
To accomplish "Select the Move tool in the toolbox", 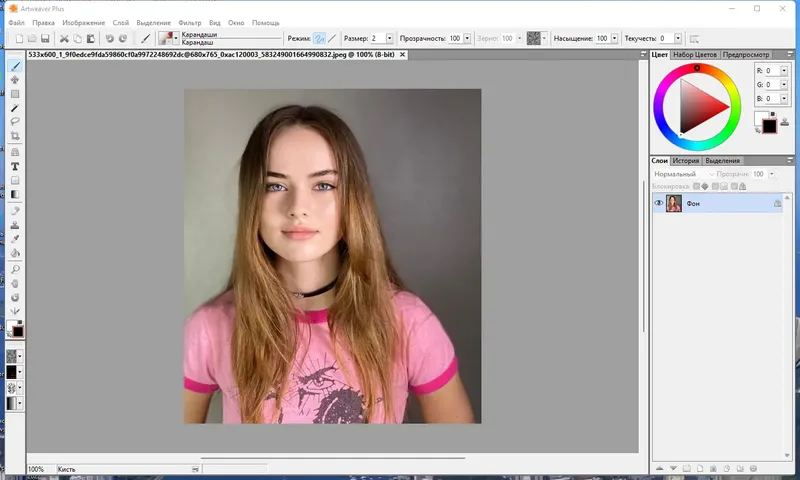I will (15, 80).
